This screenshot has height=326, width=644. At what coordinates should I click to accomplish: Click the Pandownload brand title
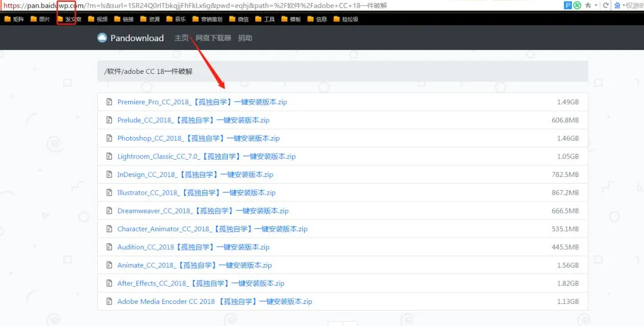point(137,38)
